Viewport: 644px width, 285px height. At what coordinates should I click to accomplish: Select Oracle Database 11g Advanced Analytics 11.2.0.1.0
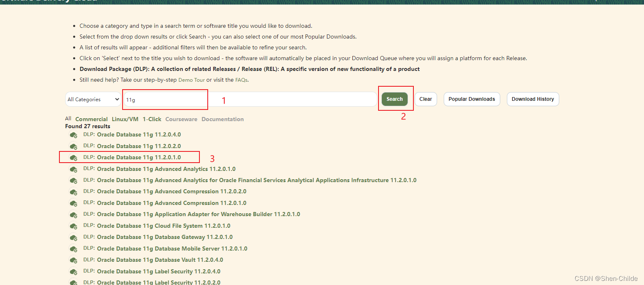point(166,169)
